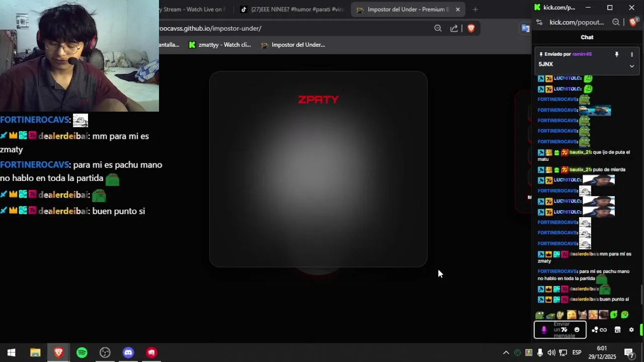Select the Chat header tab in Kick popout
Viewport: 644px width, 362px height.
click(587, 37)
